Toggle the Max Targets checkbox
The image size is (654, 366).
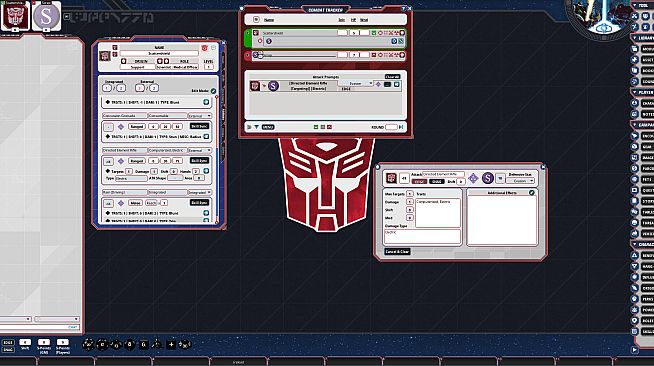[410, 194]
